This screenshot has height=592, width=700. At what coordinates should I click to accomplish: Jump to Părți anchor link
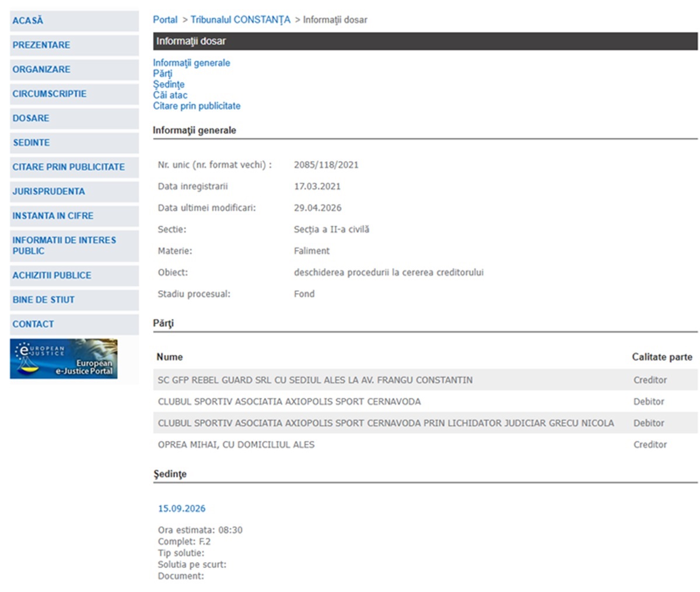pyautogui.click(x=163, y=74)
